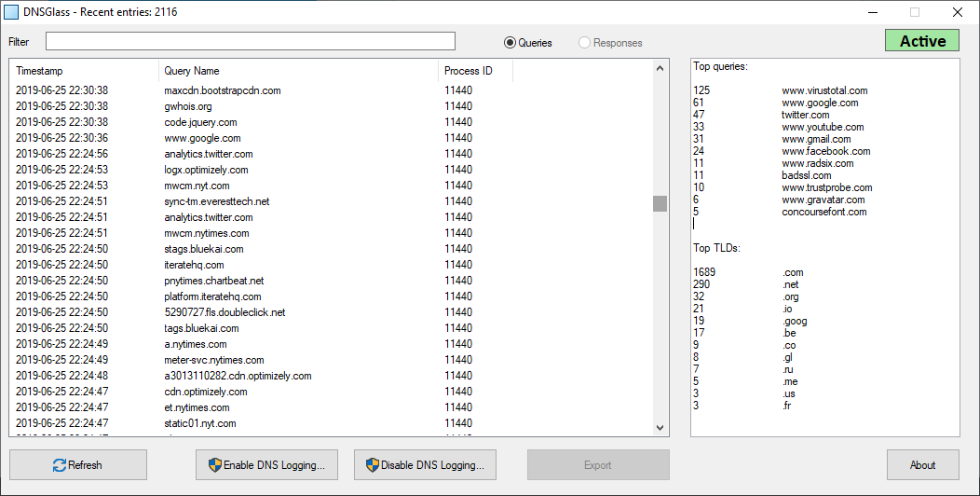980x496 pixels.
Task: Click www.trustprobe.com in Top queries
Action: (x=827, y=187)
